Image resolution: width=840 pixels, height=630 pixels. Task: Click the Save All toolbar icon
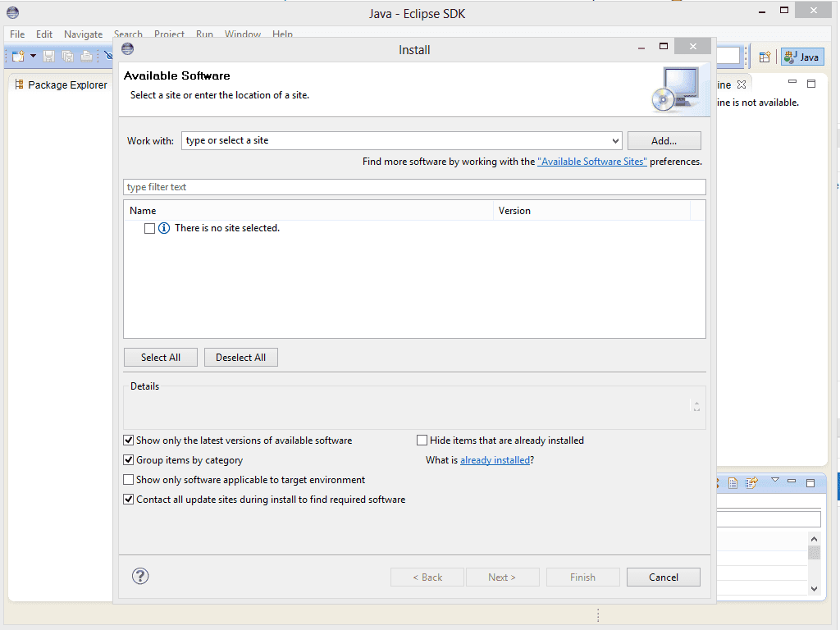point(67,56)
